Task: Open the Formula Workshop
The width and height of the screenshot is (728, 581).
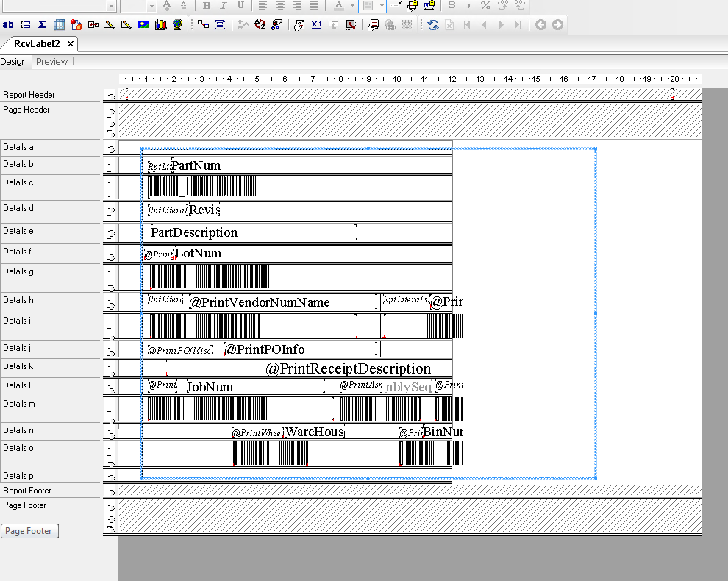Action: click(x=317, y=24)
